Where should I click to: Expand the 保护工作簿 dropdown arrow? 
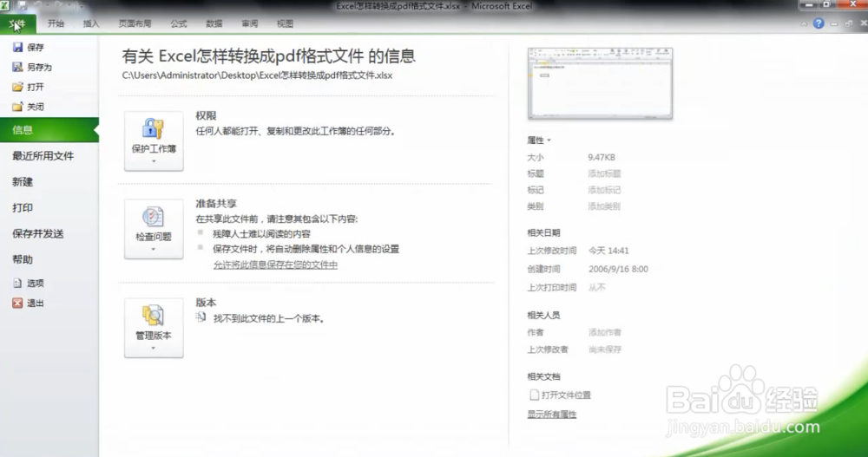[x=154, y=161]
